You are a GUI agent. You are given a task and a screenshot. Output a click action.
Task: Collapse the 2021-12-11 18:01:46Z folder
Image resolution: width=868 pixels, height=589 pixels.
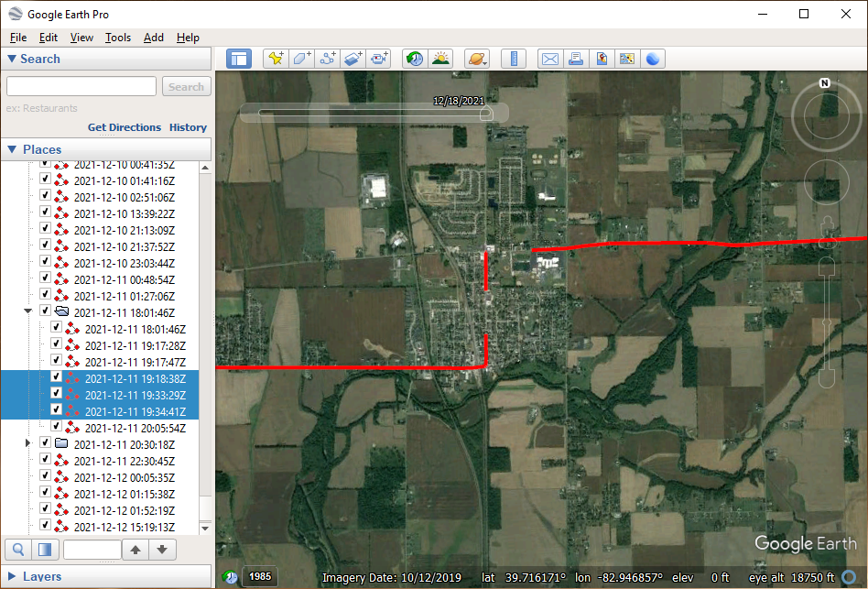(x=27, y=311)
